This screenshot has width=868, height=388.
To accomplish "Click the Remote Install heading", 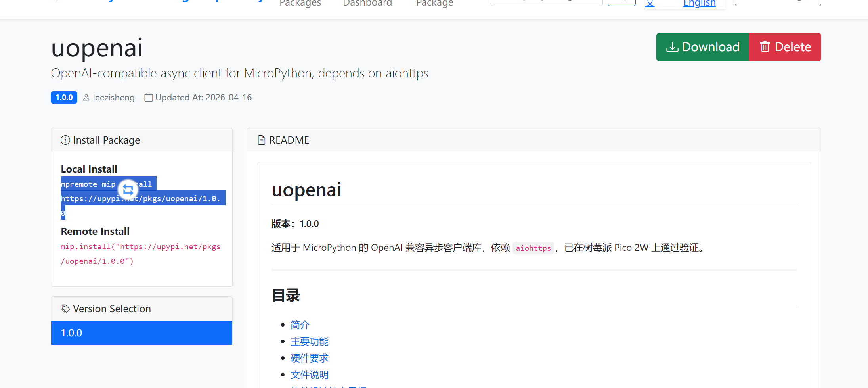I will point(95,232).
